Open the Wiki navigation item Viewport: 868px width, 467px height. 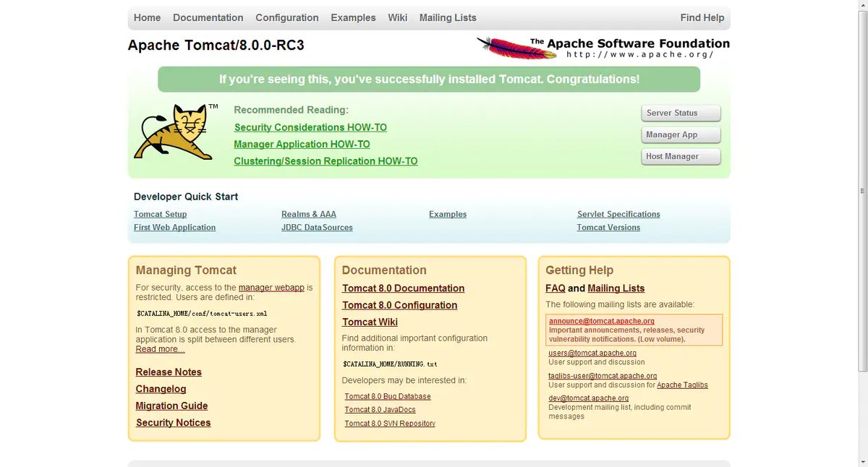pyautogui.click(x=398, y=17)
